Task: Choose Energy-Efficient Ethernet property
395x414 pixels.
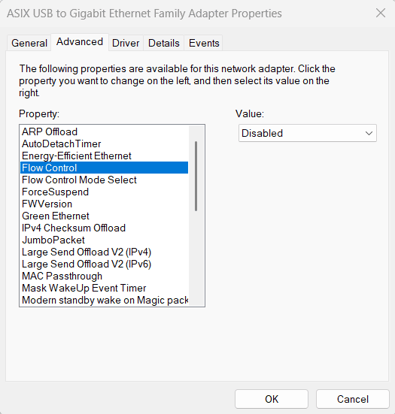Action: click(x=104, y=156)
